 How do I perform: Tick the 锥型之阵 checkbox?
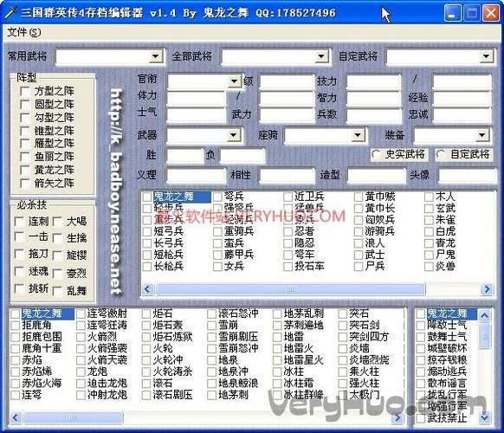point(25,131)
